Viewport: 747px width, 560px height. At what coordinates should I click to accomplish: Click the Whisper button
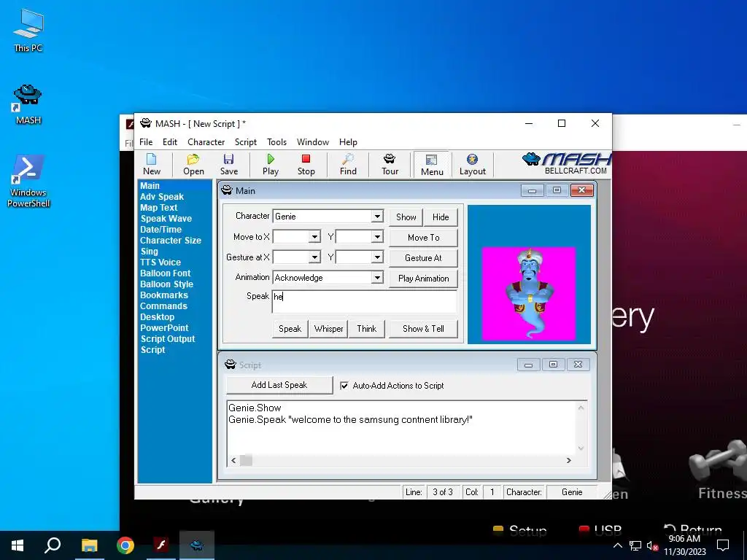click(x=328, y=329)
